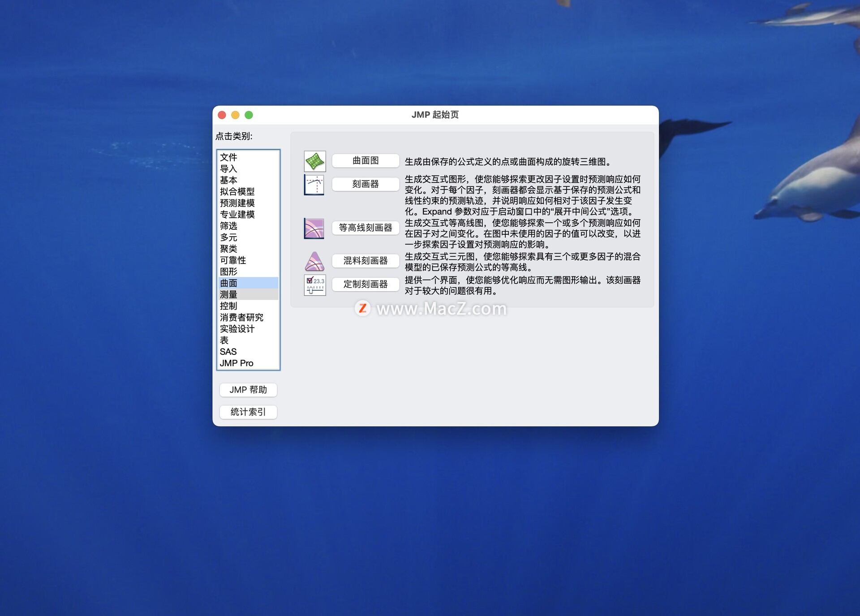Select the 表 category
The image size is (860, 616).
tap(248, 340)
